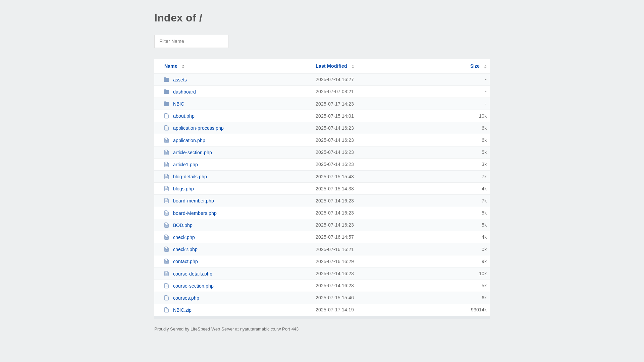The height and width of the screenshot is (362, 644).
Task: Click the file icon beside contact.php
Action: click(x=166, y=261)
